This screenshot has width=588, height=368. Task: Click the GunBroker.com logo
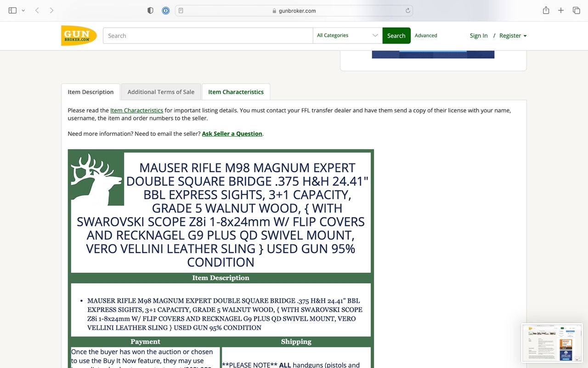pos(79,35)
